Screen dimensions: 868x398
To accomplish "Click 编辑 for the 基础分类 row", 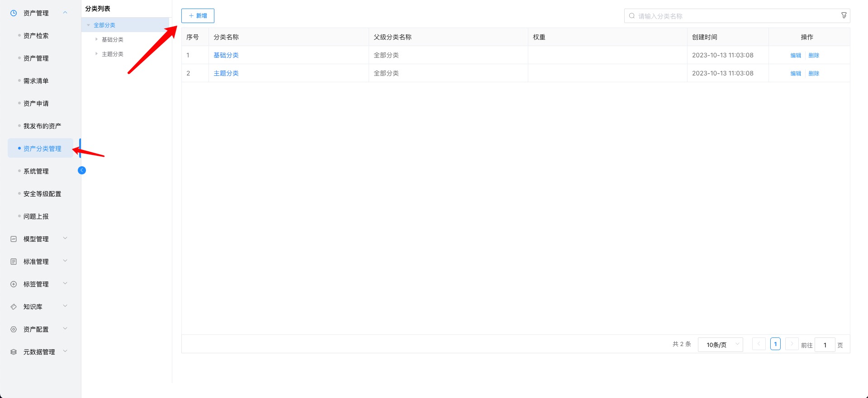I will 796,56.
